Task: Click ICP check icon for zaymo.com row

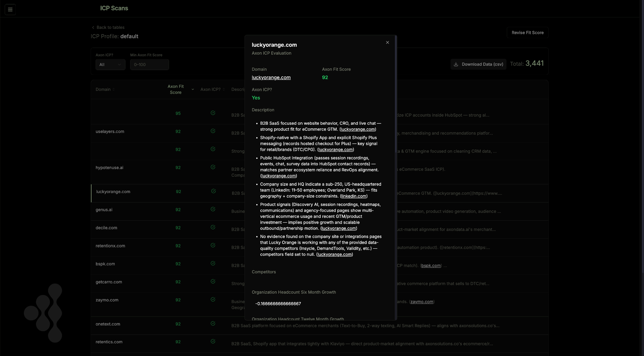Action: point(213,300)
